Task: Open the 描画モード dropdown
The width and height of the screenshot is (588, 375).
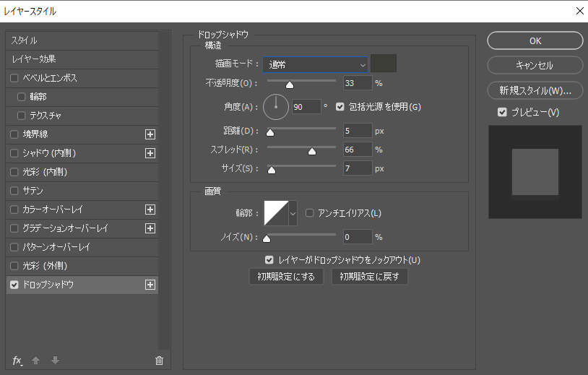Action: coord(316,64)
